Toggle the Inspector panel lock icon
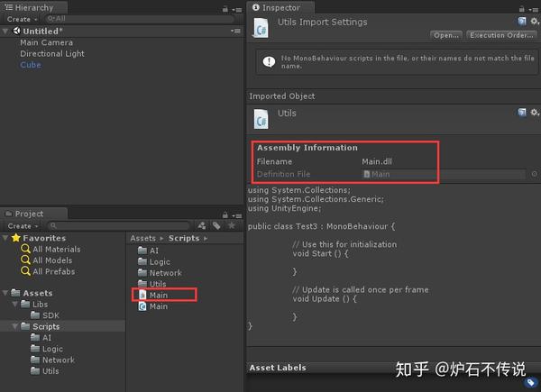This screenshot has height=392, width=541. click(522, 9)
